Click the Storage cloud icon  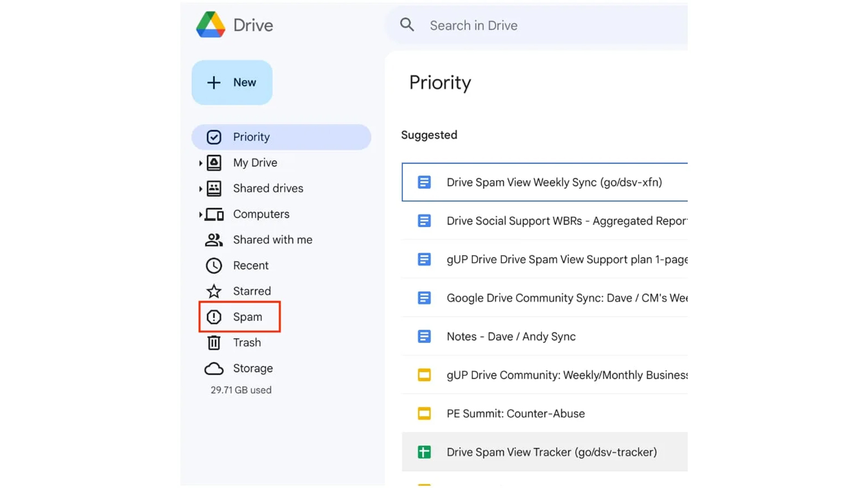click(214, 369)
